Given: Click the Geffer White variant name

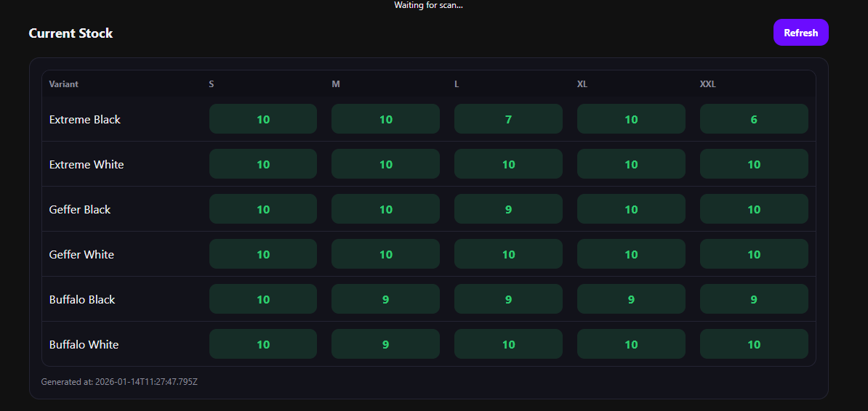Looking at the screenshot, I should click(81, 254).
